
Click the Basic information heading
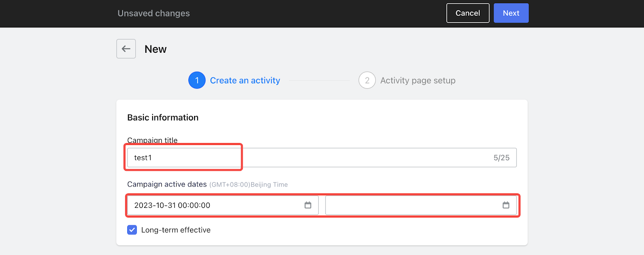click(x=163, y=118)
